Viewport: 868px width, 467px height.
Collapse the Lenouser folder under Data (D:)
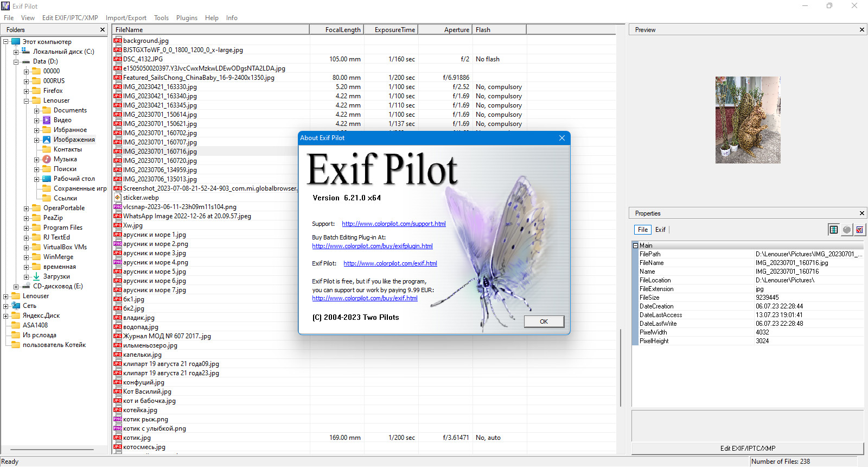(x=26, y=101)
